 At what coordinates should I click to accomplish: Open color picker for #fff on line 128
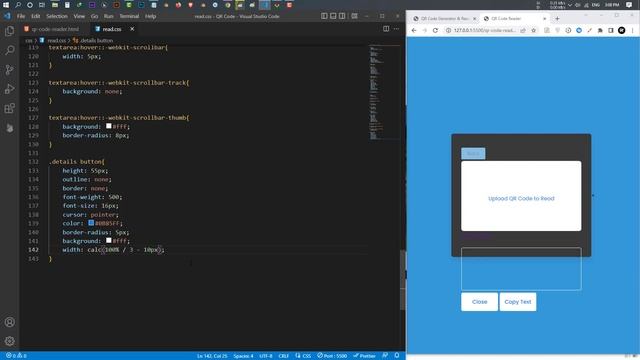[x=109, y=126]
